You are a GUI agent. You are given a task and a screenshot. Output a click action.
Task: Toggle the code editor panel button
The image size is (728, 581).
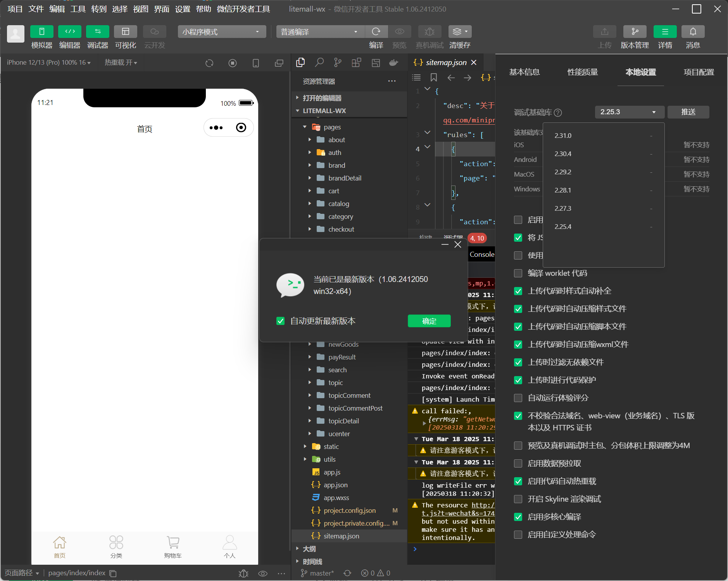pos(70,31)
